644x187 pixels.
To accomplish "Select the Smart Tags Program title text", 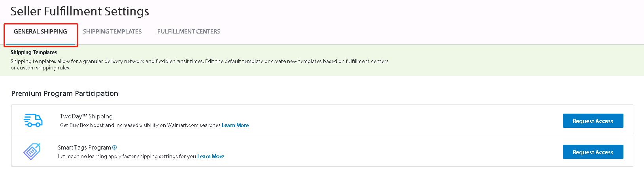I will tap(84, 148).
